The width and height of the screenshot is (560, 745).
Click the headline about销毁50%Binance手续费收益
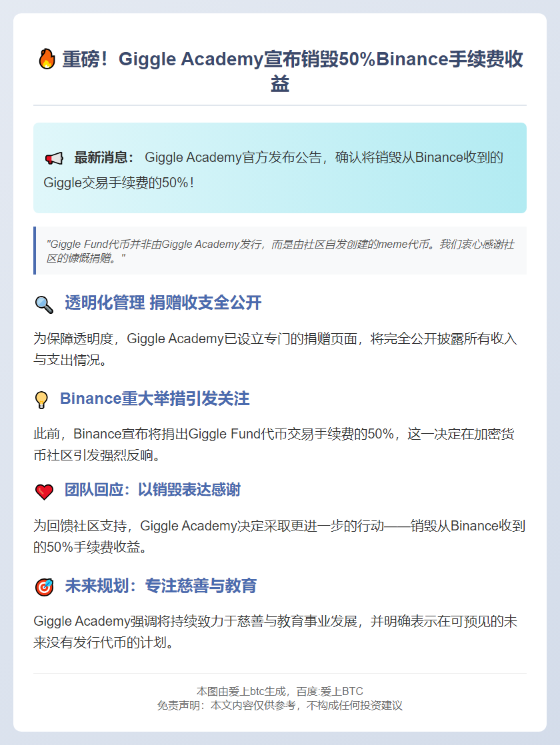click(x=280, y=70)
